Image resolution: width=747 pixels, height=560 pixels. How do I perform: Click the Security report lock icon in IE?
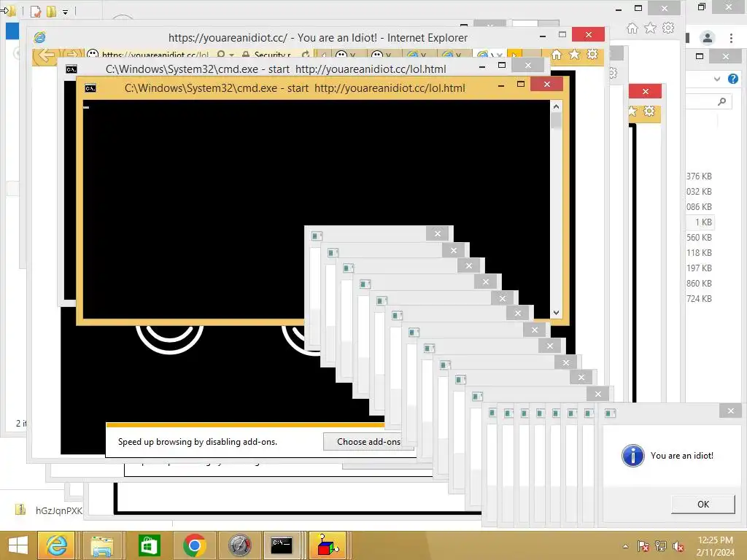[x=246, y=55]
